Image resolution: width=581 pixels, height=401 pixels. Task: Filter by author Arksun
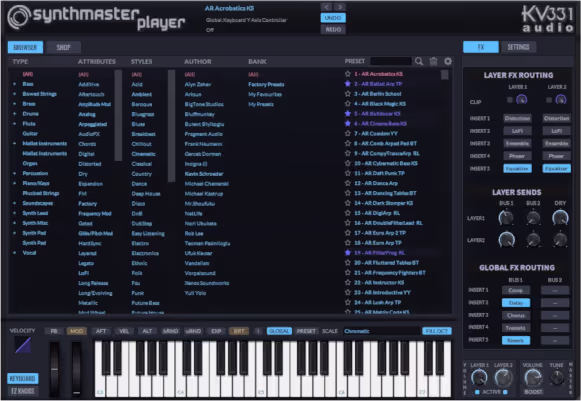coord(193,95)
